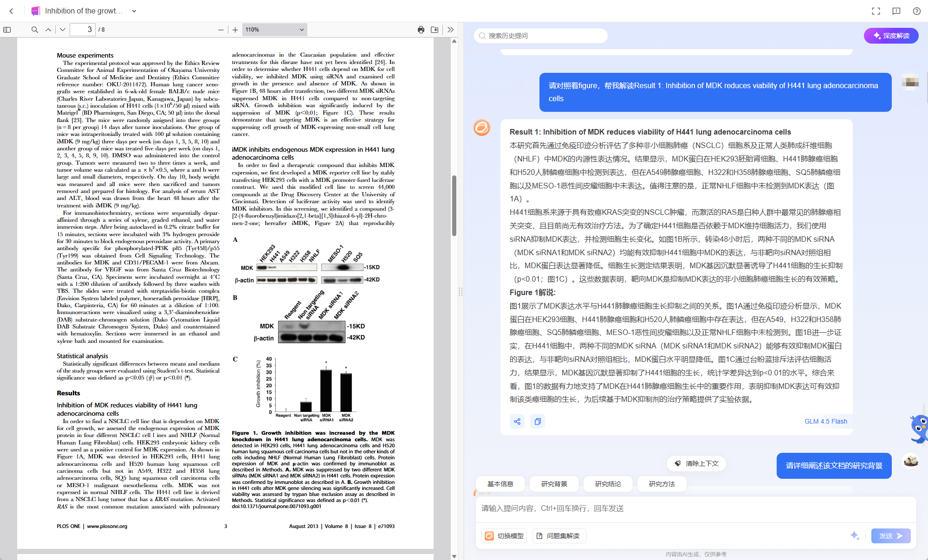The width and height of the screenshot is (928, 560).
Task: Click the 深度解读 button
Action: coord(891,36)
